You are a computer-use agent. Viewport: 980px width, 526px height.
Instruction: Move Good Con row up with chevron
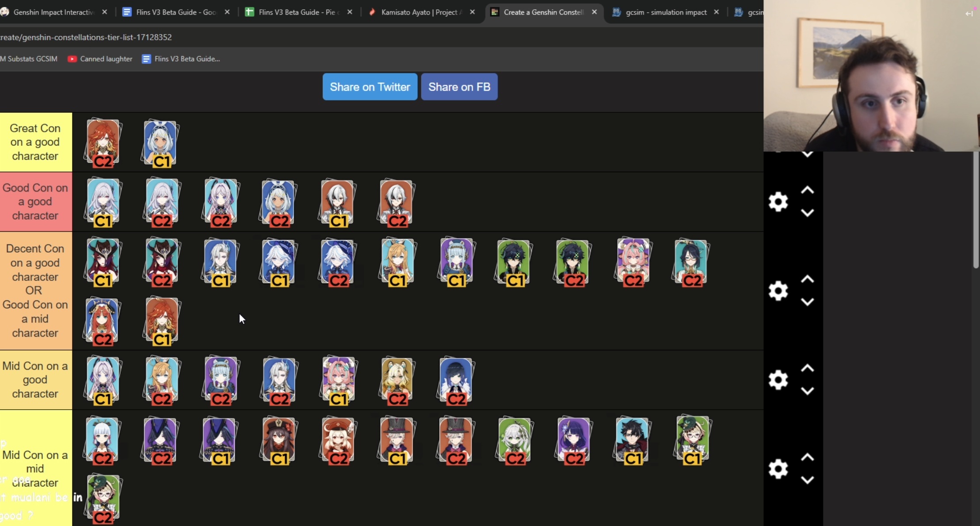coord(807,190)
